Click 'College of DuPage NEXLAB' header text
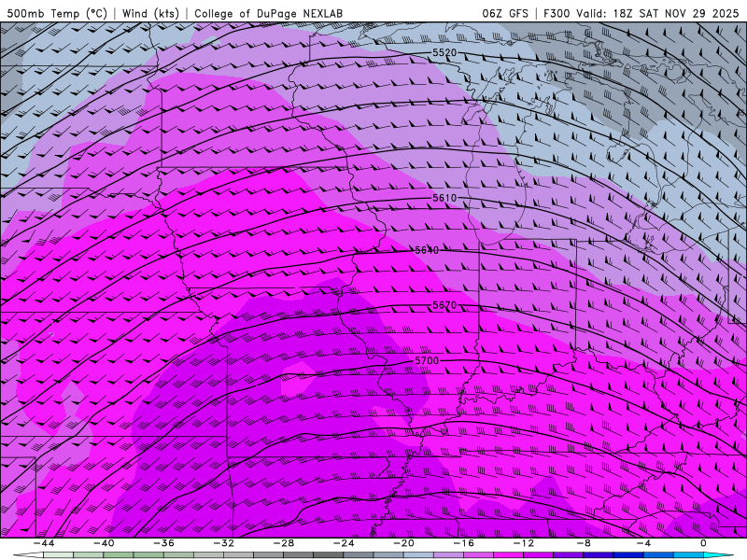This screenshot has width=747, height=560. [268, 13]
